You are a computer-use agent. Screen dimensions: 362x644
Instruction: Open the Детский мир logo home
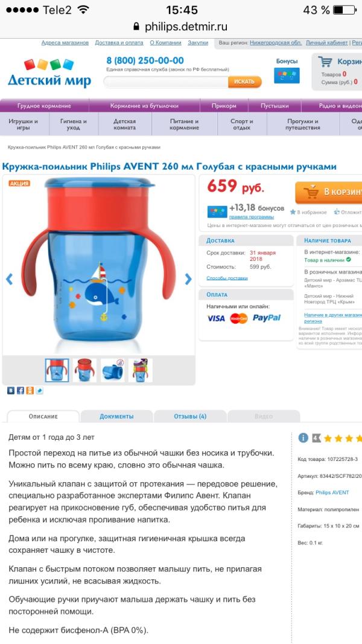pos(49,74)
